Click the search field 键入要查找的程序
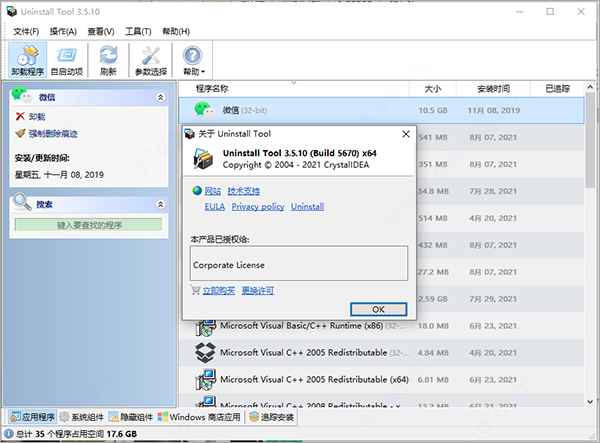Image resolution: width=600 pixels, height=443 pixels. point(88,225)
